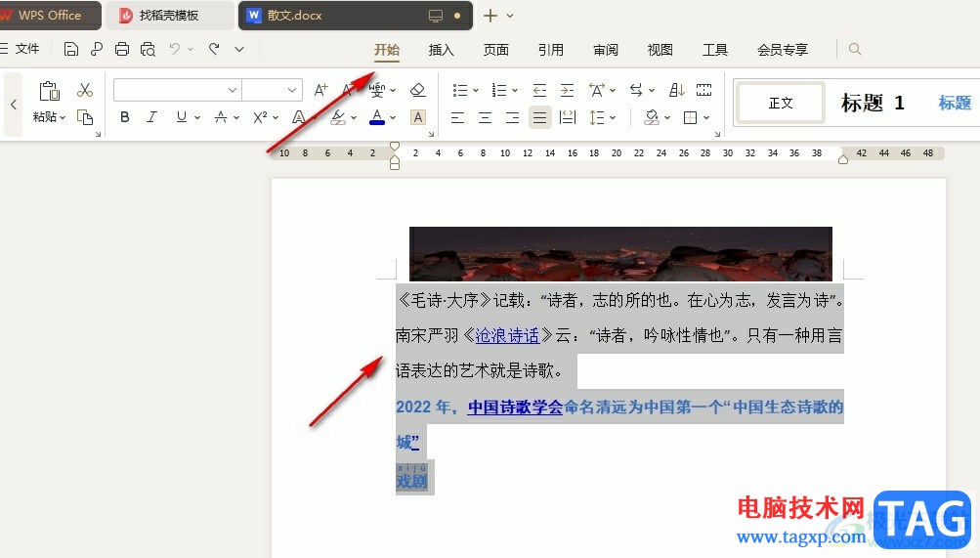Click the Undo arrow

(x=175, y=49)
